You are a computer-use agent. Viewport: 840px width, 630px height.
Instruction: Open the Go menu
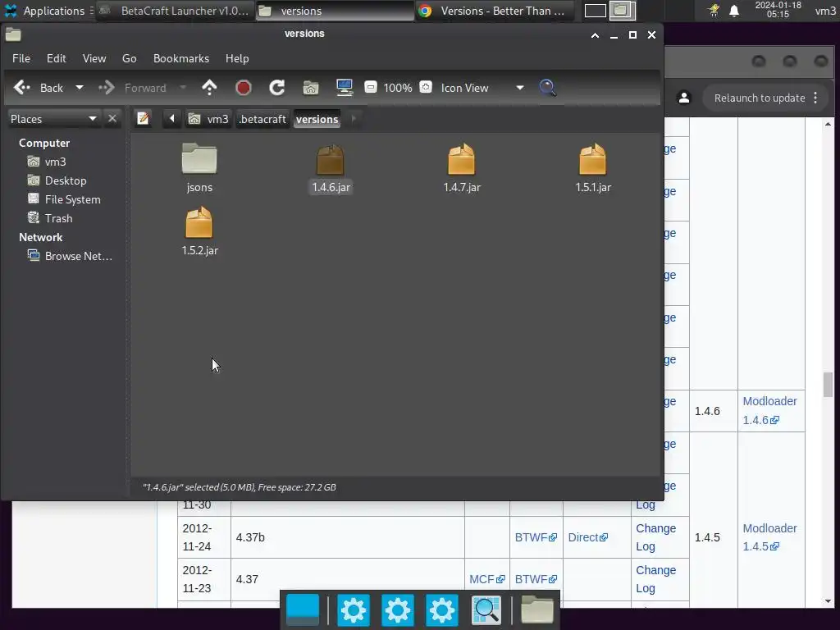coord(129,58)
